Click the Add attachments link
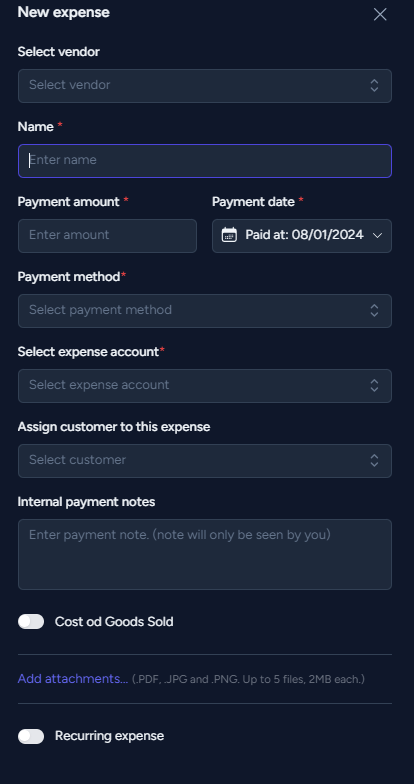 [73, 678]
